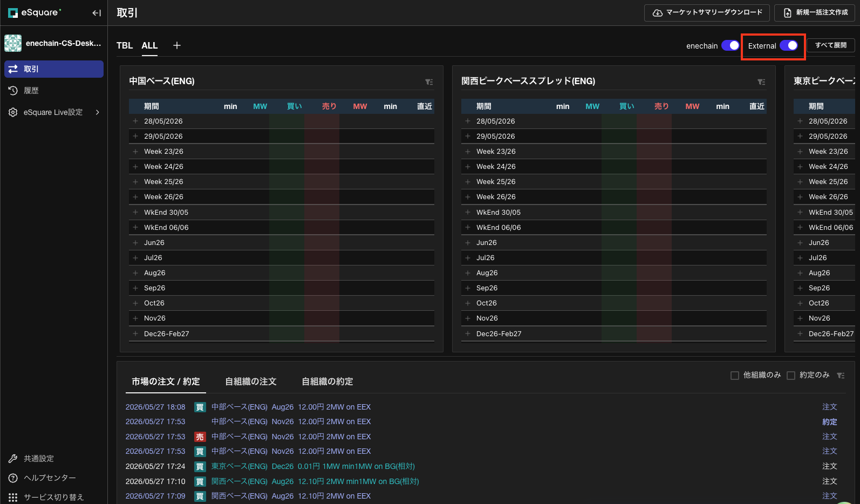Collapse the sidebar with the arrow icon
Screen dimensions: 860x504
click(97, 13)
